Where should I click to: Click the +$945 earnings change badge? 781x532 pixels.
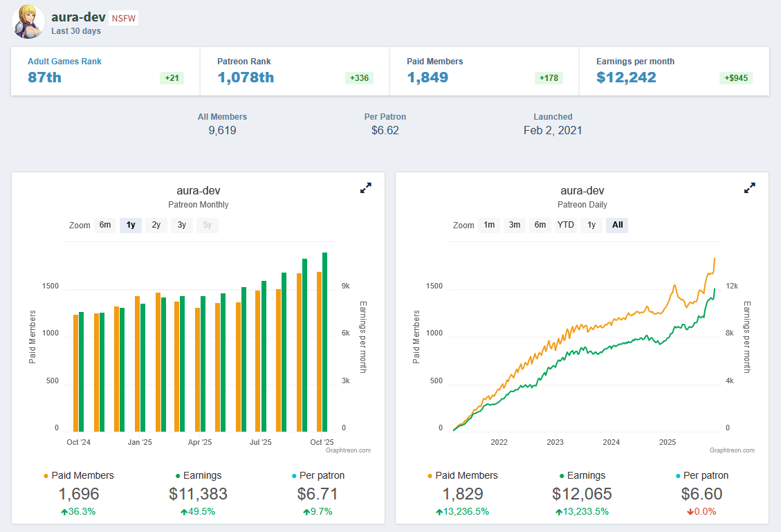pos(736,78)
